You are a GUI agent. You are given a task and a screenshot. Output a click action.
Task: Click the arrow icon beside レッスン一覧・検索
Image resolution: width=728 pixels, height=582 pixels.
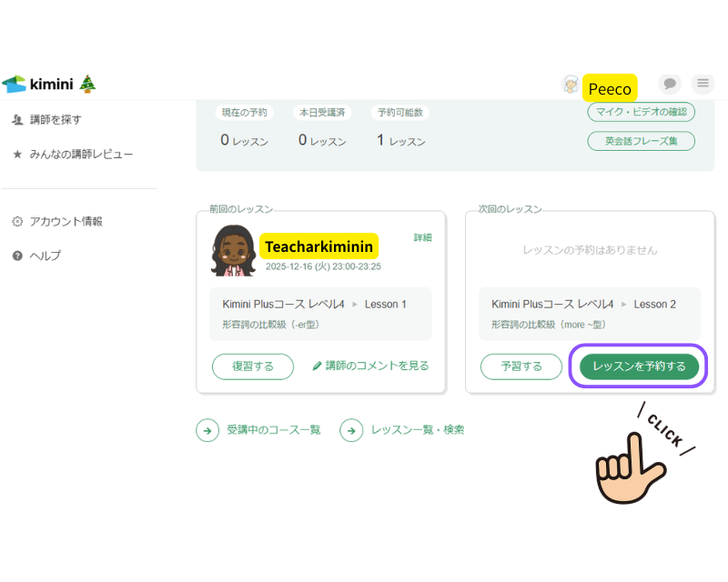click(x=351, y=430)
